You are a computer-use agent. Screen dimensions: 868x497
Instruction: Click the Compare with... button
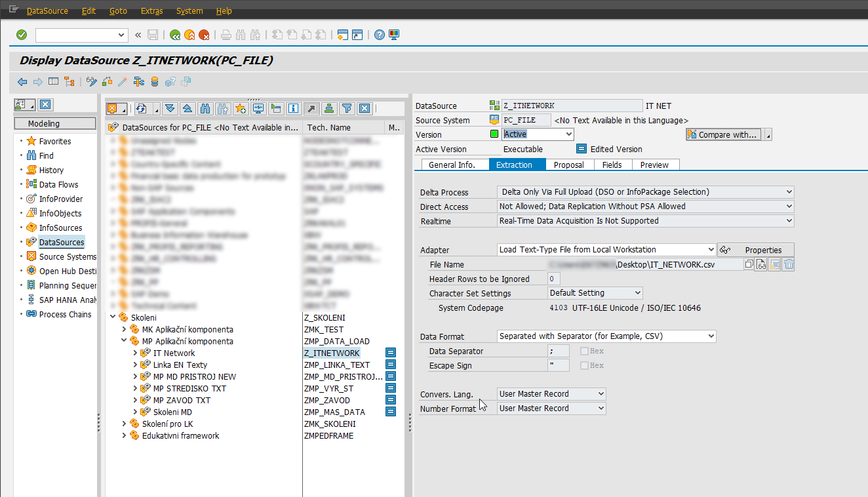pos(723,134)
